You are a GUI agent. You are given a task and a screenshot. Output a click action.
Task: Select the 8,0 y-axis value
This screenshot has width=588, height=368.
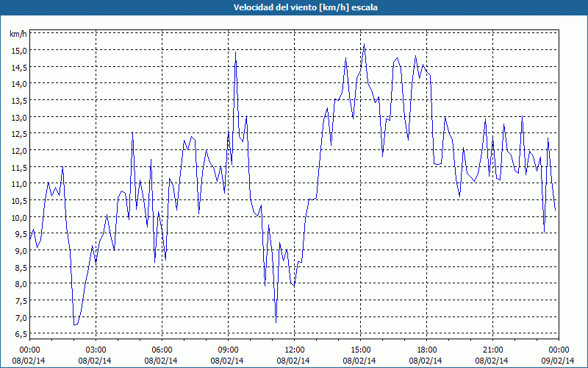(21, 284)
